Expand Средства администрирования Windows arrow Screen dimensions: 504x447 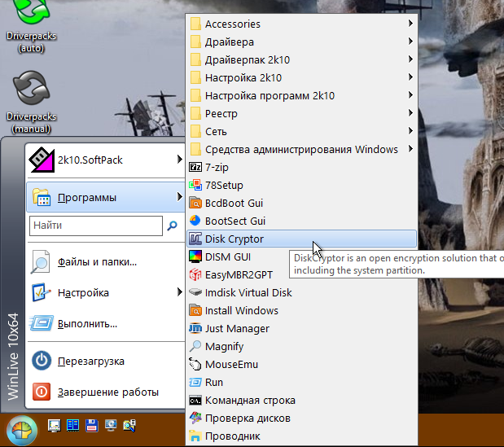point(410,149)
